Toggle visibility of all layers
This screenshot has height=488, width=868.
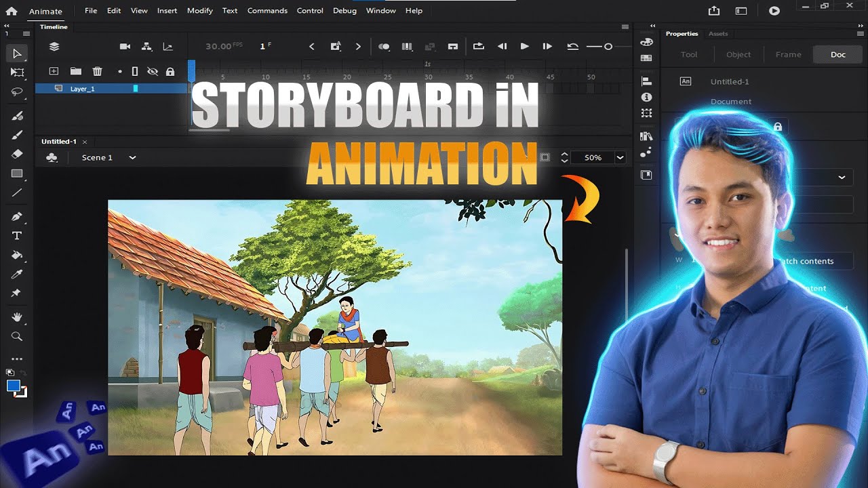coord(153,71)
